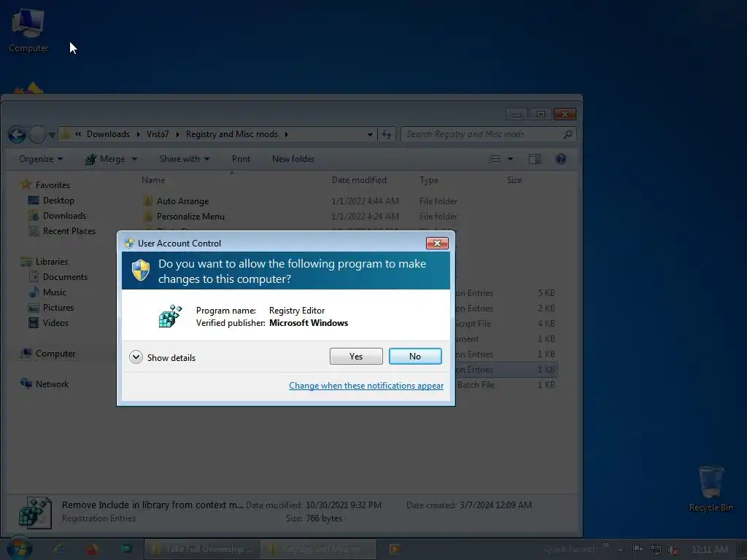This screenshot has height=560, width=747.
Task: Click Libraries in the navigation pane
Action: 44,262
